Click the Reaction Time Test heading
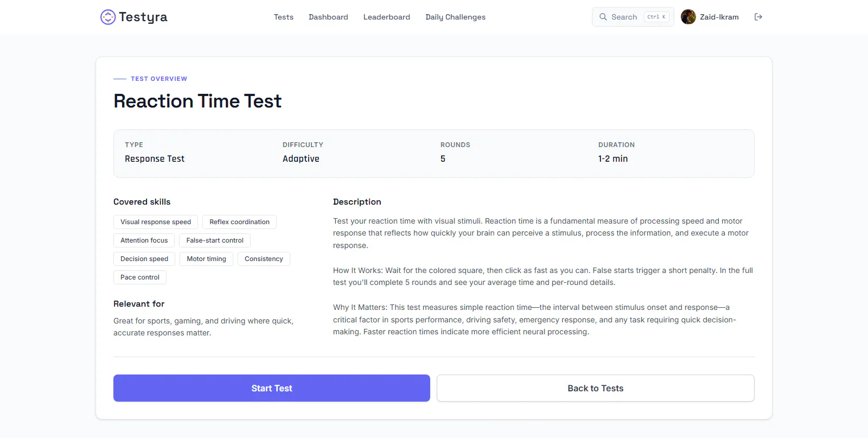Image resolution: width=868 pixels, height=438 pixels. (197, 101)
